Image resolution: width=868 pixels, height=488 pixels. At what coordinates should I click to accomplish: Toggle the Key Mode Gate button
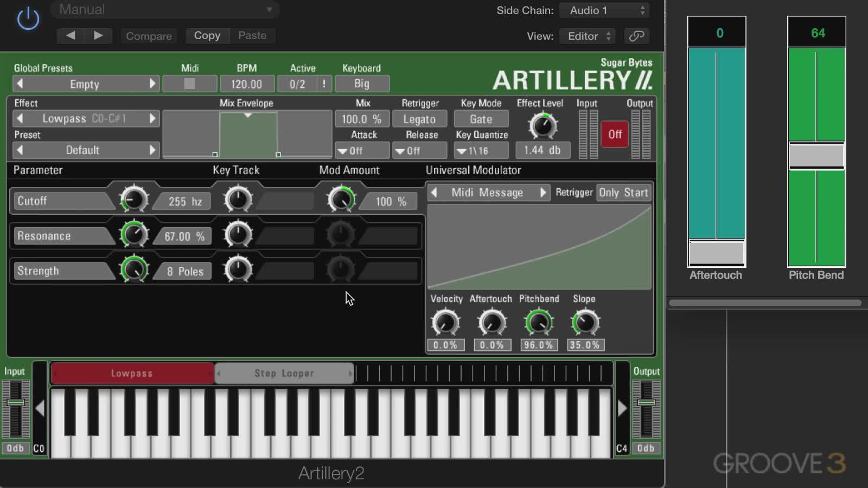tap(481, 119)
